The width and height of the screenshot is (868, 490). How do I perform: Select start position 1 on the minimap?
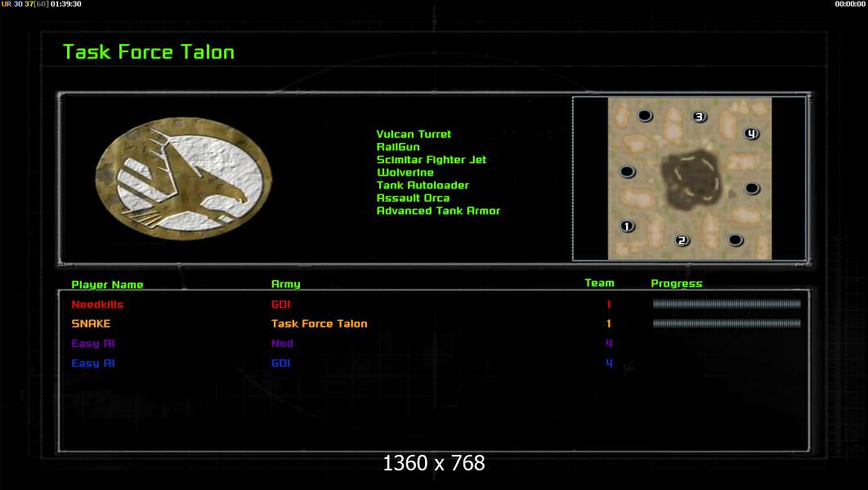(x=627, y=226)
